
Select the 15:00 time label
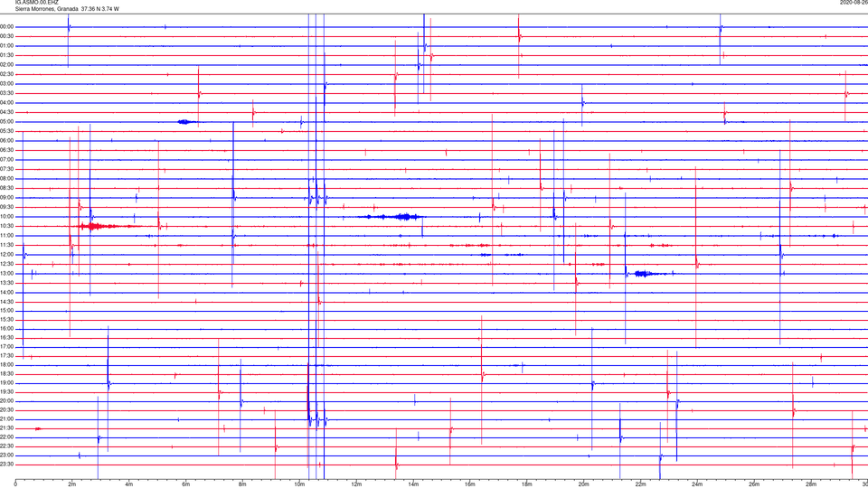[6, 311]
